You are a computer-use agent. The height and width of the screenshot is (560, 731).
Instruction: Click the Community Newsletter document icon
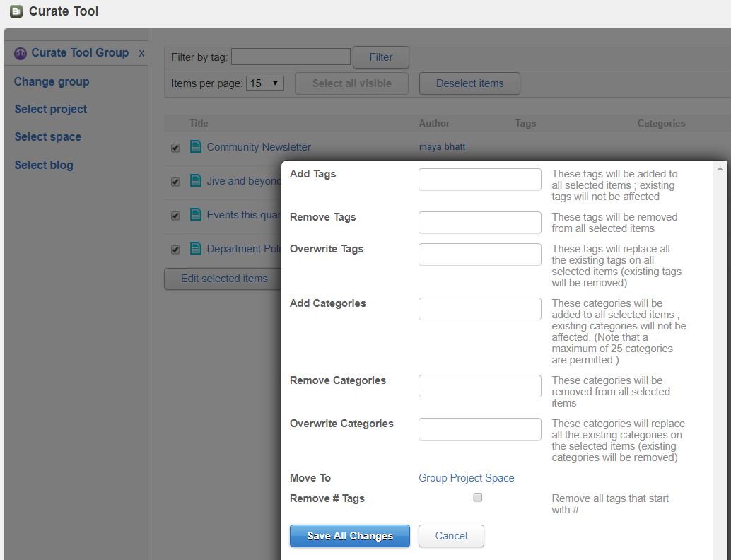click(x=196, y=146)
